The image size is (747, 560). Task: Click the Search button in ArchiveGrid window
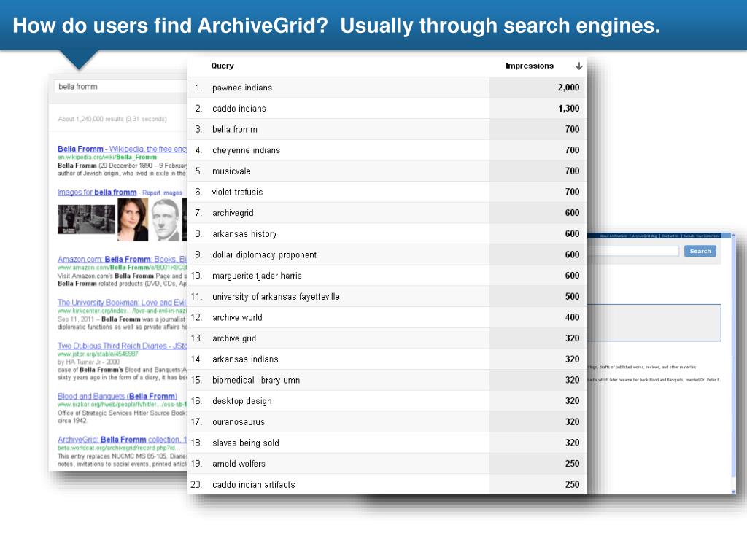coord(700,251)
